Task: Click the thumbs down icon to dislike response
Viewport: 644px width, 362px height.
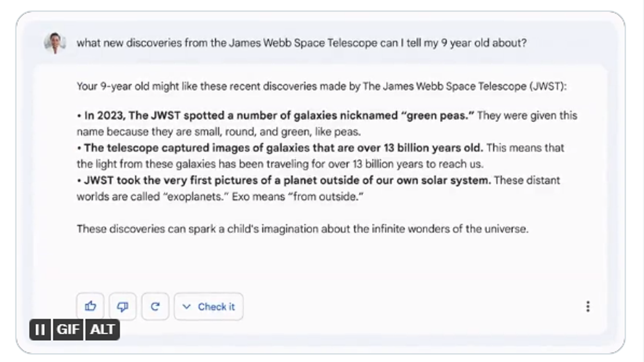Action: [x=122, y=306]
